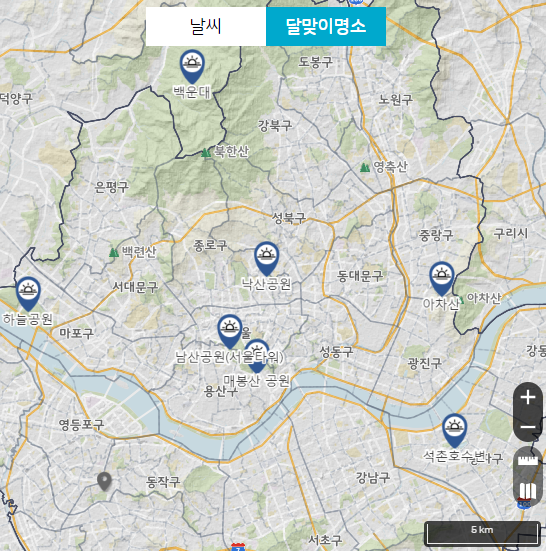Click the 덕양구 district label

tap(16, 99)
